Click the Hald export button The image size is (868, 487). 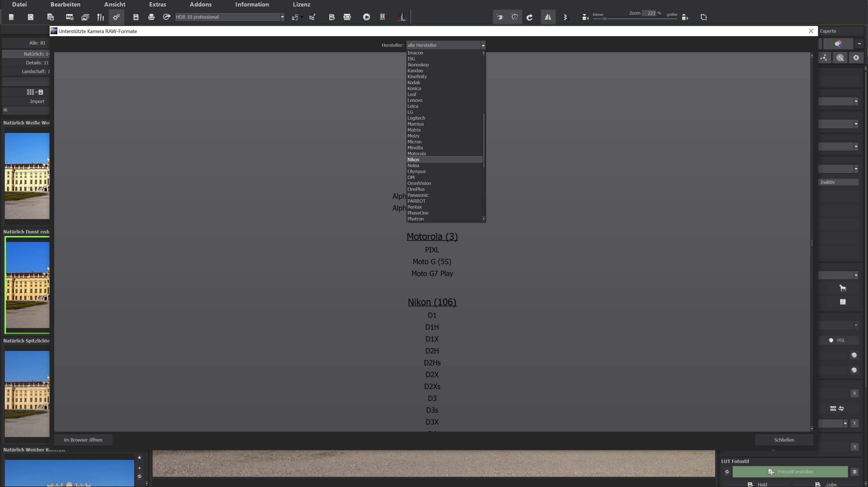(758, 484)
